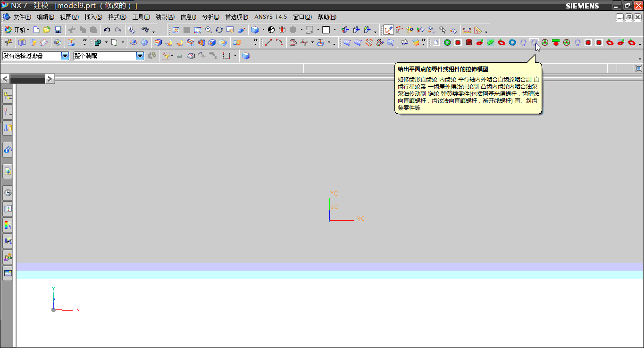Viewport: 644px width, 348px height.
Task: Open the background color white square dropdown
Action: click(335, 30)
